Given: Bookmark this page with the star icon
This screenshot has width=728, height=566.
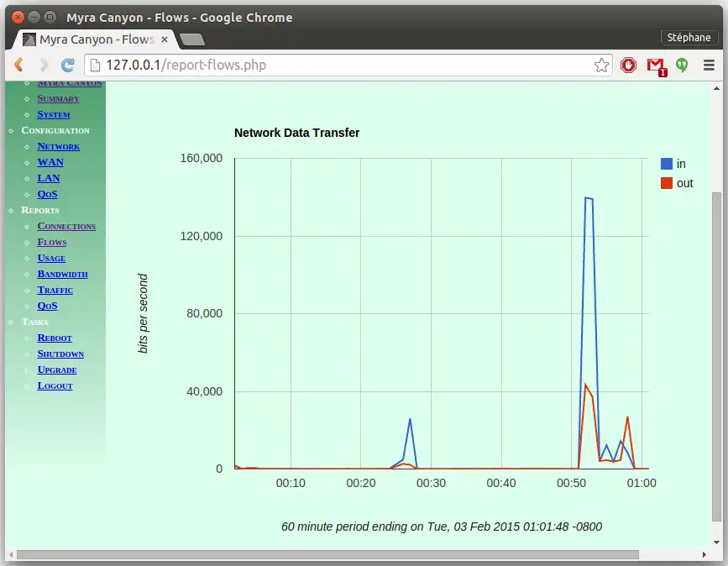Looking at the screenshot, I should [601, 65].
